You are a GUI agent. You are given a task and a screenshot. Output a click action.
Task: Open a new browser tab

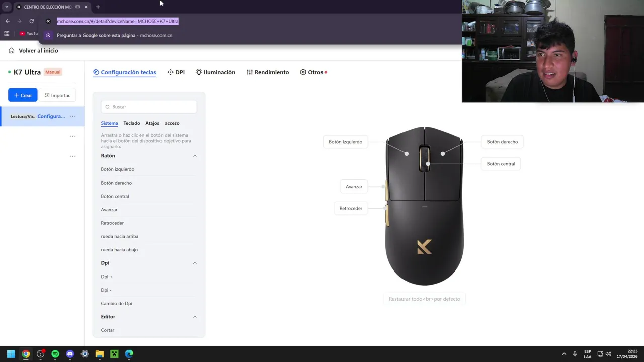tap(98, 7)
